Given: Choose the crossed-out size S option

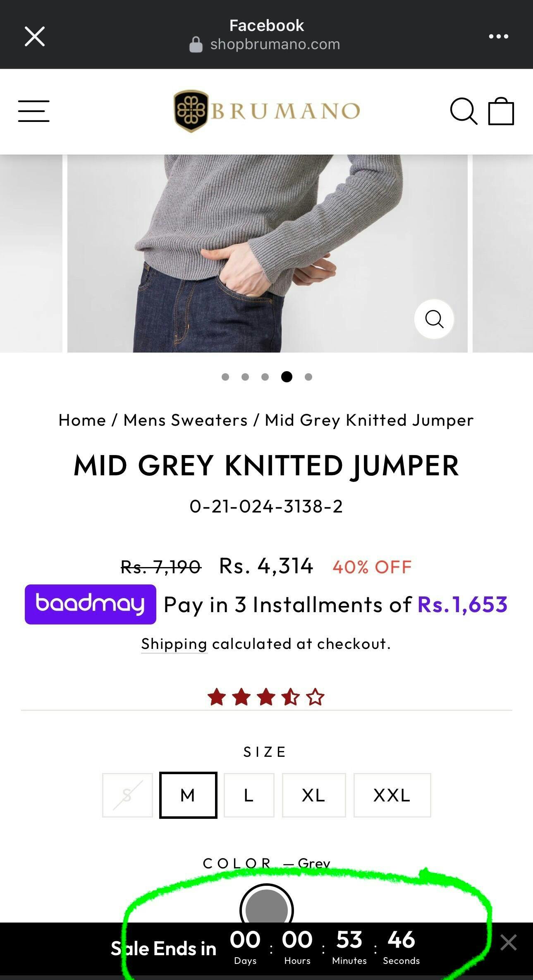Looking at the screenshot, I should pos(127,795).
